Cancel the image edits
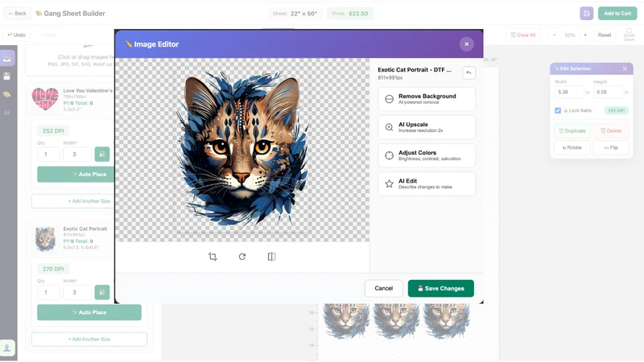Screen dimensions: 644x362 pyautogui.click(x=384, y=288)
